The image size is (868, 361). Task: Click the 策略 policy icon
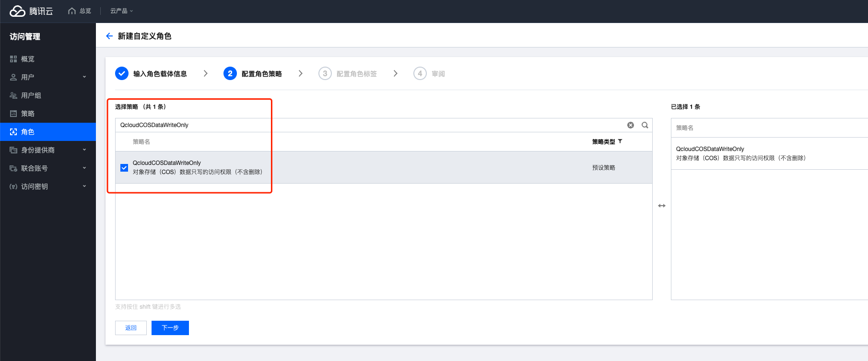coord(13,114)
